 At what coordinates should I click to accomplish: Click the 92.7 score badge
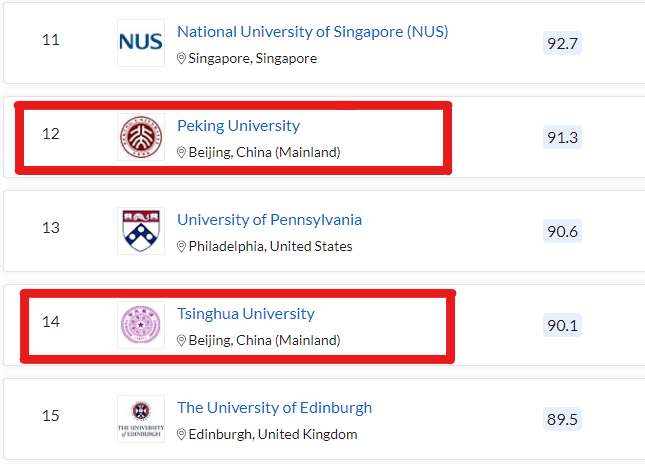[562, 43]
